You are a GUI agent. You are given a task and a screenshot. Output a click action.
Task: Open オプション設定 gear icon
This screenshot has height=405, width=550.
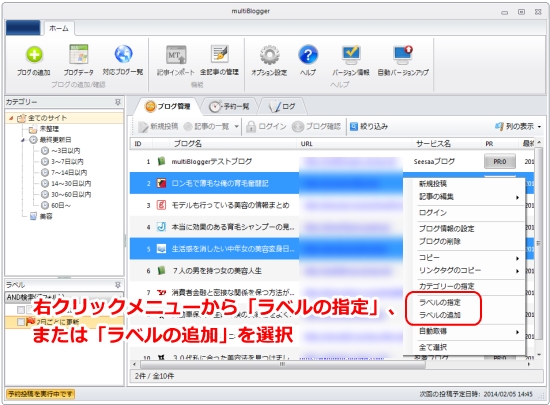click(269, 55)
